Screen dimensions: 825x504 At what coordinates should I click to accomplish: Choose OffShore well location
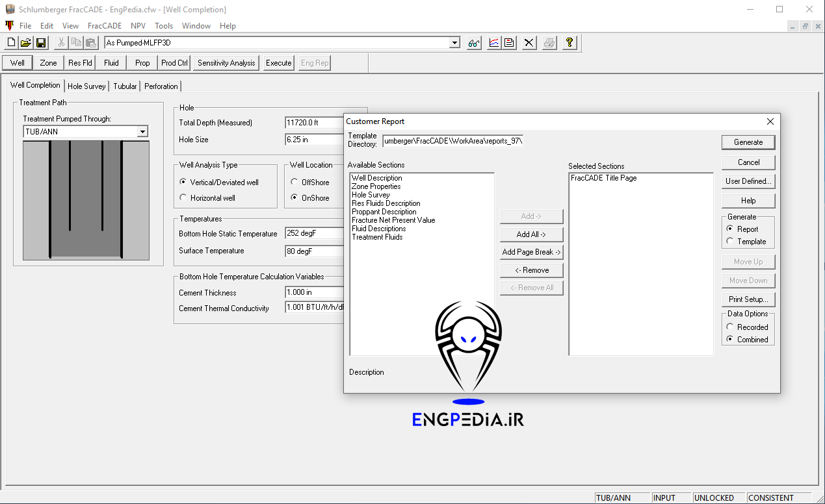pos(293,183)
